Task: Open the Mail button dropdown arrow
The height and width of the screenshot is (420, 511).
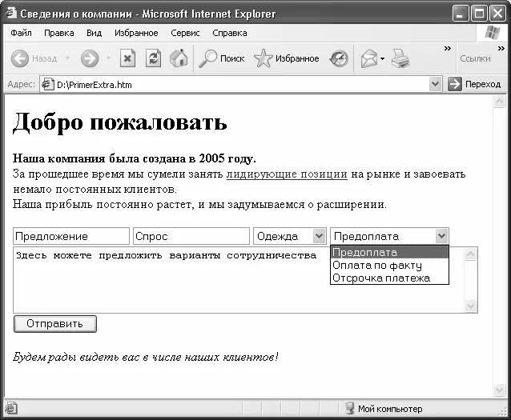Action: 382,59
